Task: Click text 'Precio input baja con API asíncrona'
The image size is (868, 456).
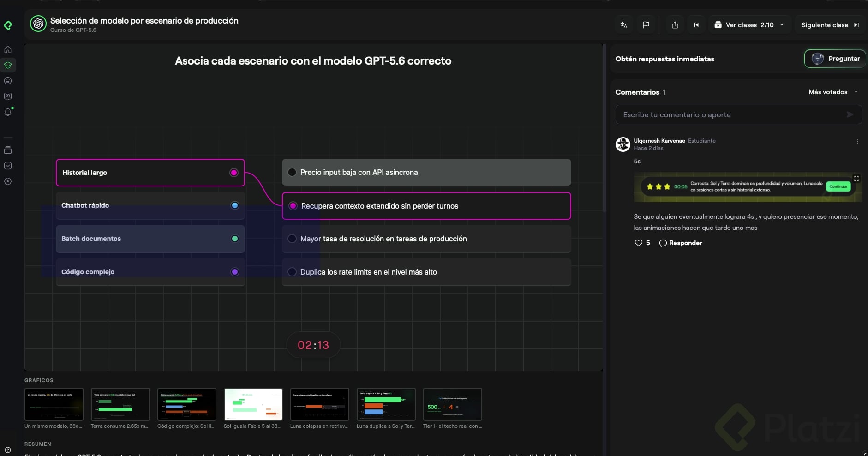Action: click(359, 172)
